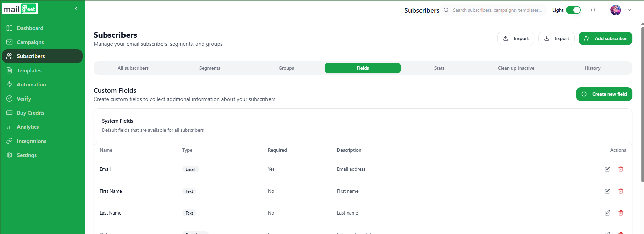Edit the First Name field
Viewport: 644px width, 234px height.
(607, 191)
